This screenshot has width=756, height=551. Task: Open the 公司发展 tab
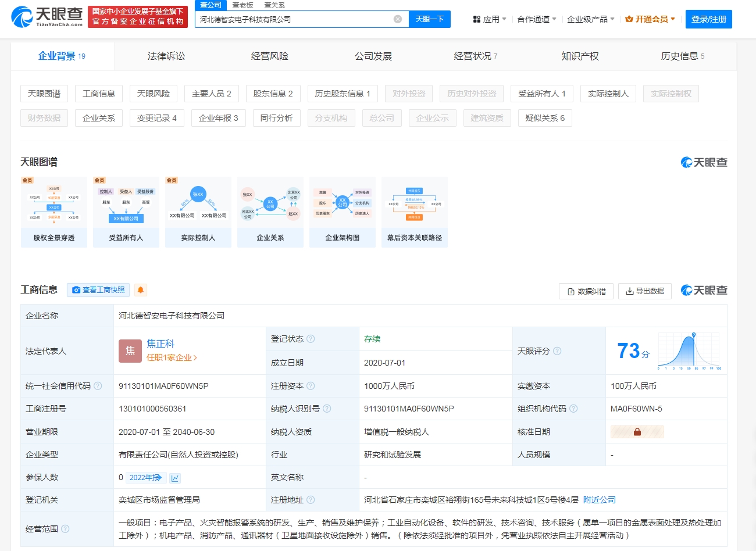373,56
